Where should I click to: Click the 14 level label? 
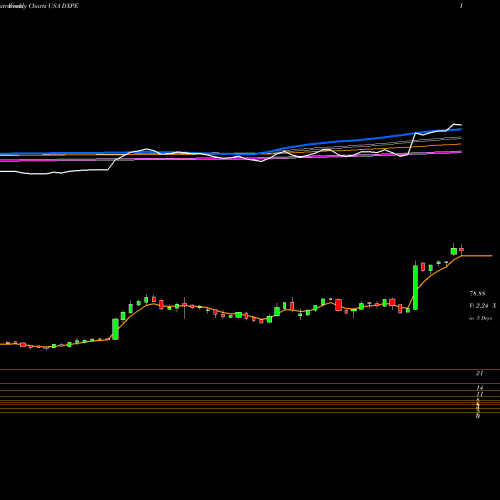coord(480,388)
